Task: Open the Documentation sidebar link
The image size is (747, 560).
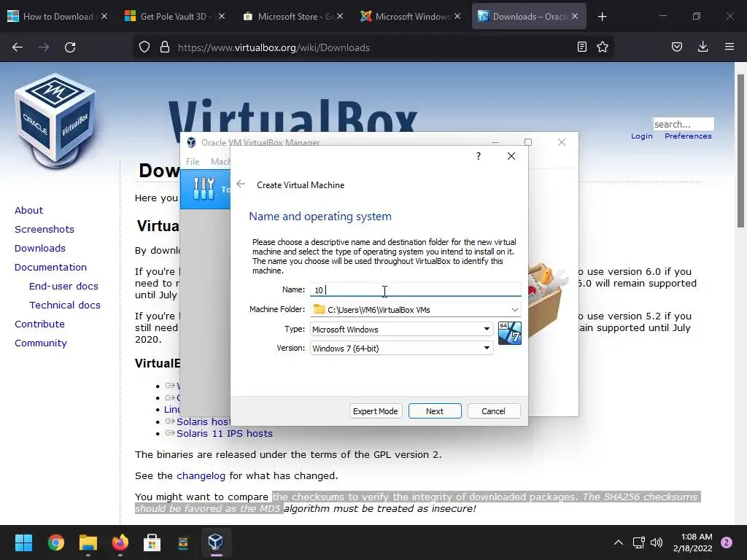Action: [x=50, y=267]
